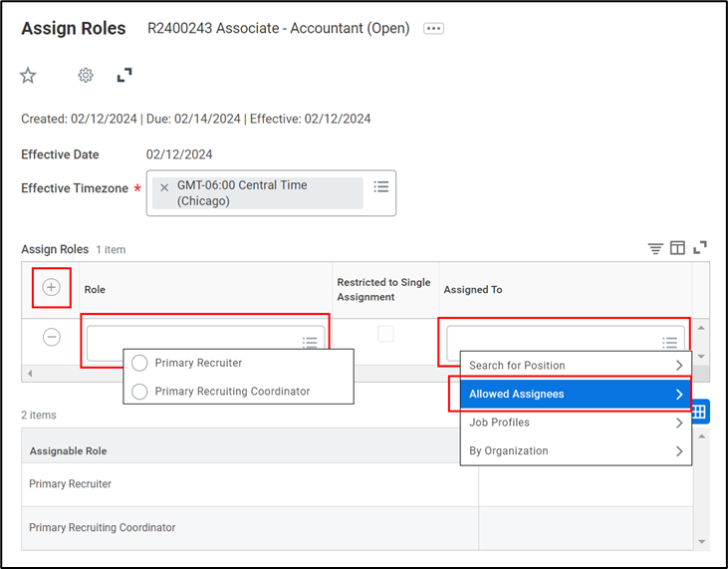Click the favorite star icon

[28, 76]
